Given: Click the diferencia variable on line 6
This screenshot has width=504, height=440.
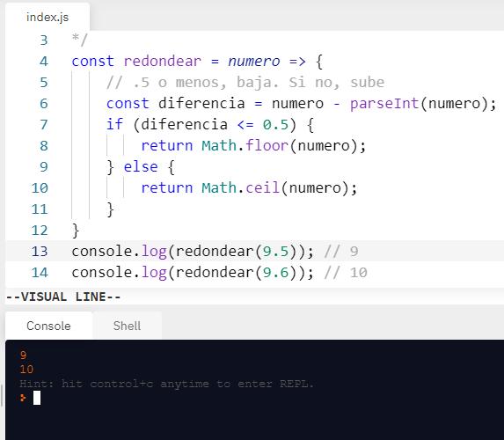Looking at the screenshot, I should coord(201,104).
